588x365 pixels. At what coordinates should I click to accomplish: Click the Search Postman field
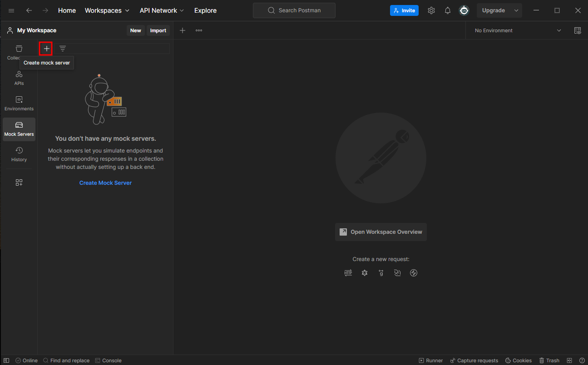(294, 10)
